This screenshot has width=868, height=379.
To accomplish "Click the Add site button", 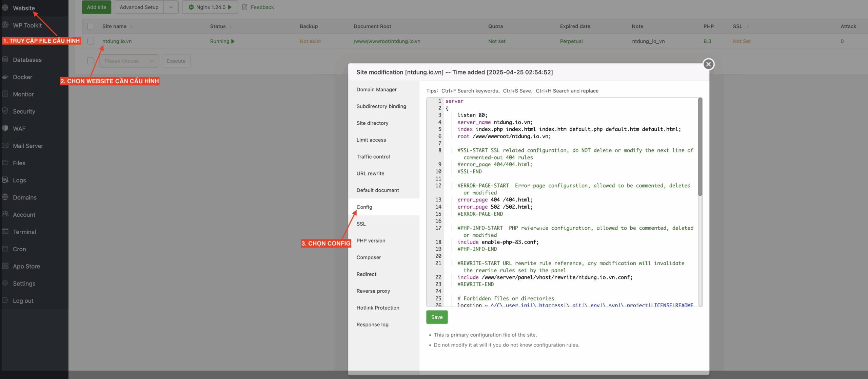I will coord(96,7).
